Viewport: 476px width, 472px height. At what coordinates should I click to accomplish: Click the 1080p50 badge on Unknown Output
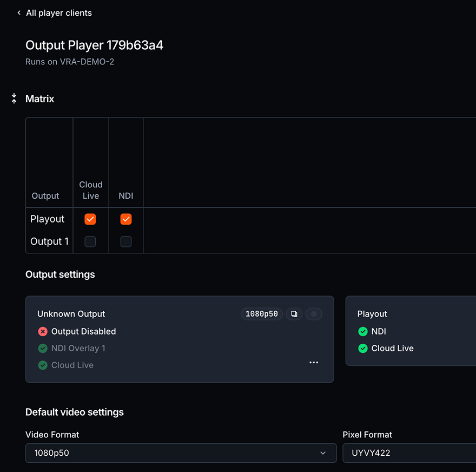click(x=262, y=314)
